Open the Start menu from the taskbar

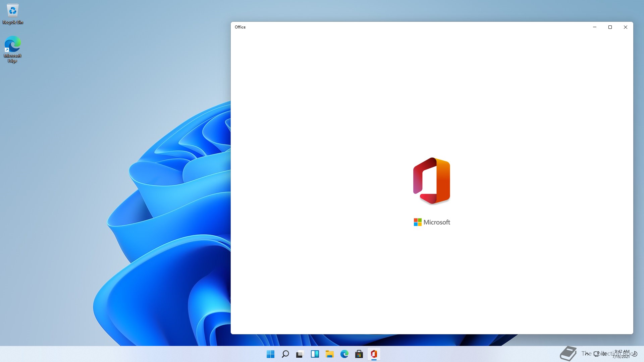pyautogui.click(x=270, y=354)
